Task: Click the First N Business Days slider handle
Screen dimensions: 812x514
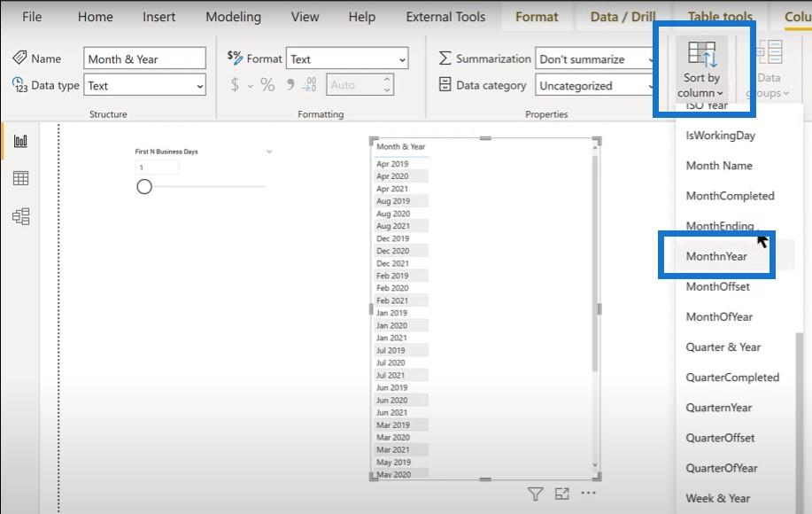Action: tap(144, 186)
